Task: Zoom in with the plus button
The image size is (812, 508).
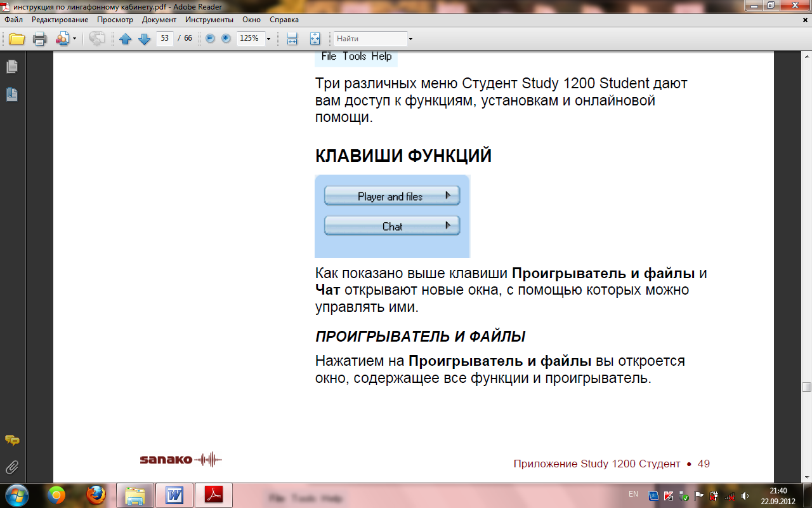Action: point(226,39)
